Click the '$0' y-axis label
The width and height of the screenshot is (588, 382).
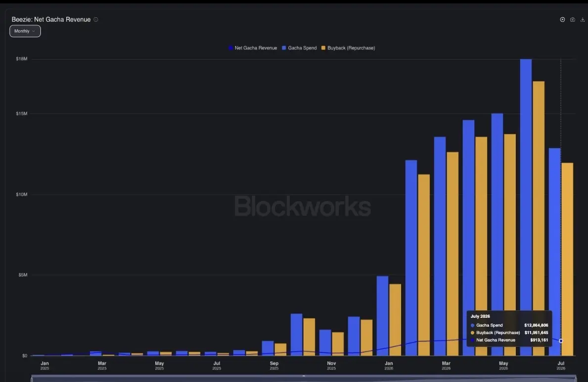pos(25,356)
